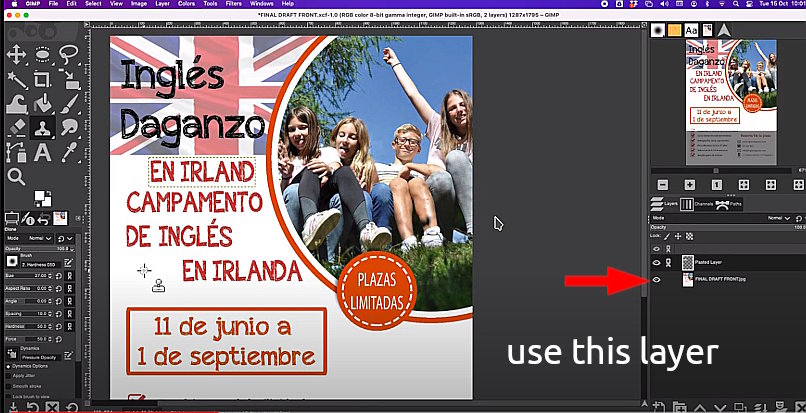Select the Bucket Fill tool
This screenshot has height=413, width=806.
point(42,104)
